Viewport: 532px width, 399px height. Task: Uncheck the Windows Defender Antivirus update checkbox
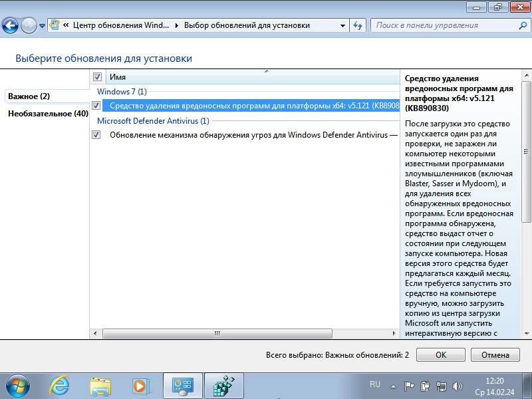97,135
